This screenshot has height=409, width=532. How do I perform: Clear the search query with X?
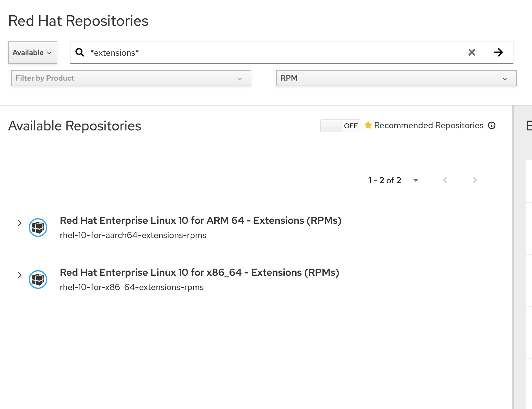(x=472, y=52)
